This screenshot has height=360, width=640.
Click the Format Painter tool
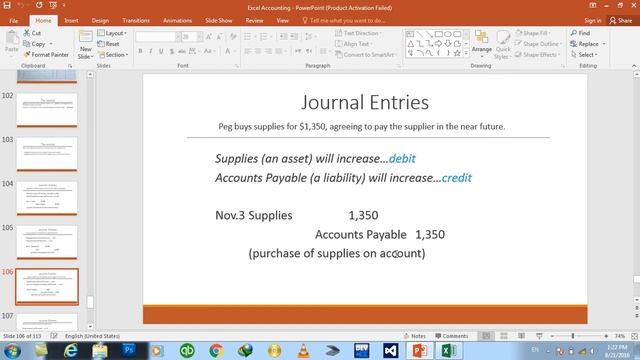pyautogui.click(x=46, y=55)
